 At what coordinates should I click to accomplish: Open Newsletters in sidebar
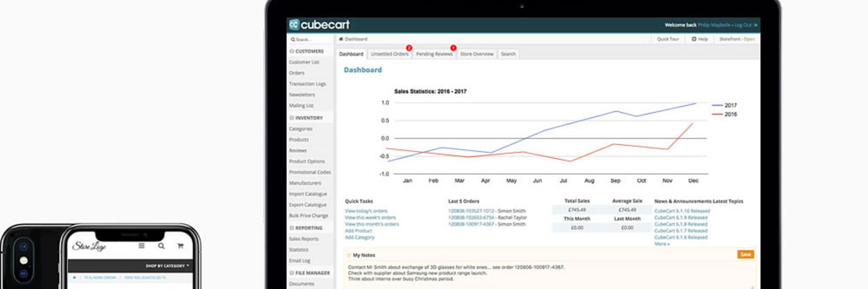(x=302, y=95)
